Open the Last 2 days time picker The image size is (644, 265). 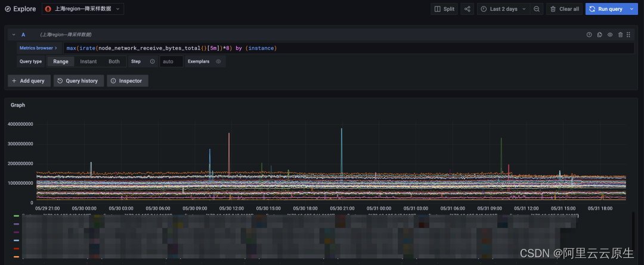[503, 9]
